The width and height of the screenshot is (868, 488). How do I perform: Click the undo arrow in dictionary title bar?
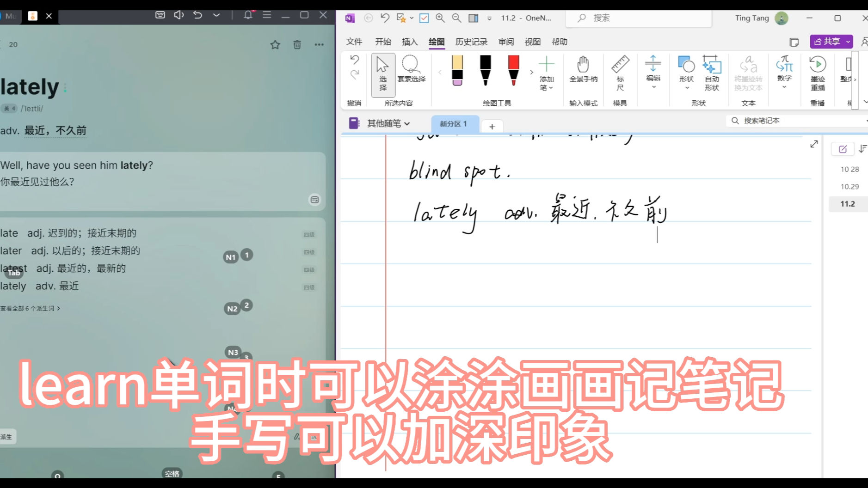(x=198, y=15)
